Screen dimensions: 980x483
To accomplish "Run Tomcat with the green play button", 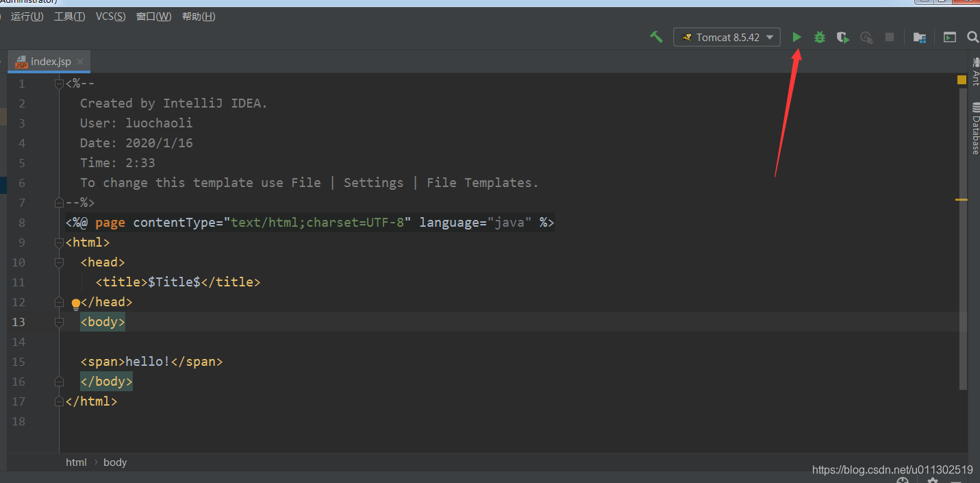I will tap(796, 37).
